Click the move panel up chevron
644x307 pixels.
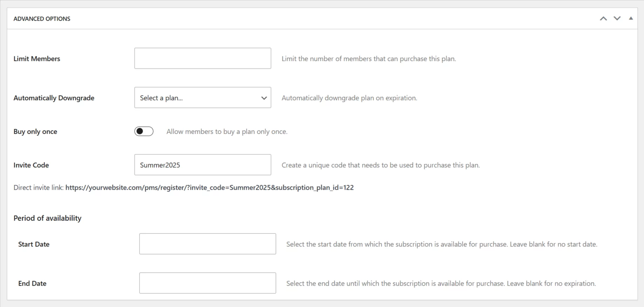click(603, 19)
